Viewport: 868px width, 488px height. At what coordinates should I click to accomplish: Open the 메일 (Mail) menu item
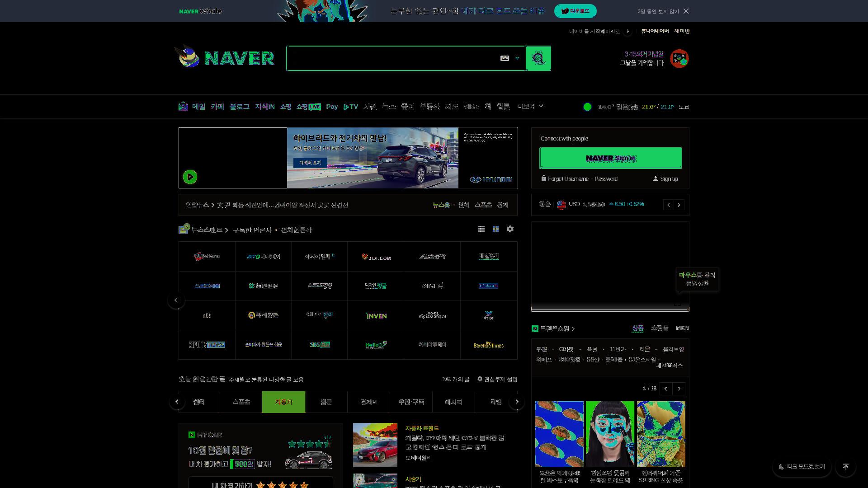(198, 107)
